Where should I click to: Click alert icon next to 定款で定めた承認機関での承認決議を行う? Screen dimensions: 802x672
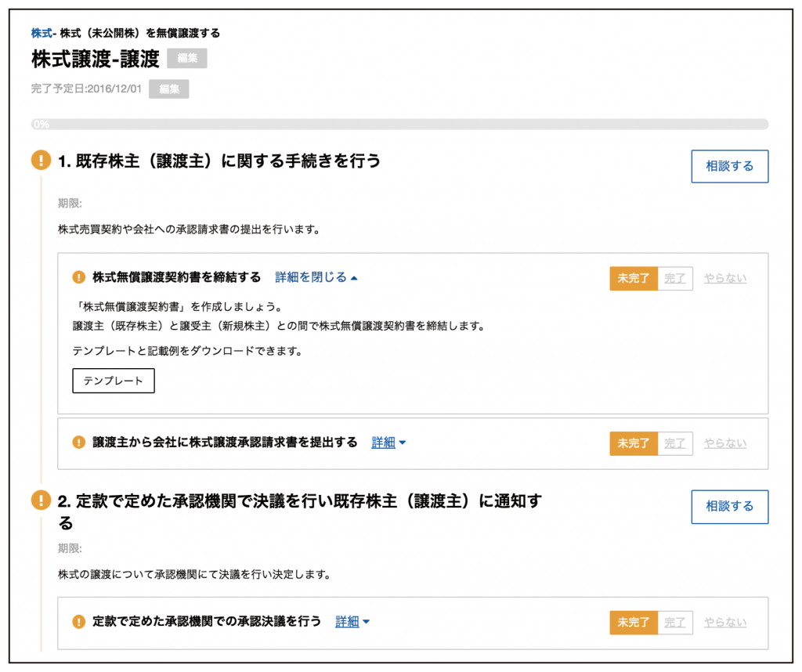pyautogui.click(x=78, y=622)
